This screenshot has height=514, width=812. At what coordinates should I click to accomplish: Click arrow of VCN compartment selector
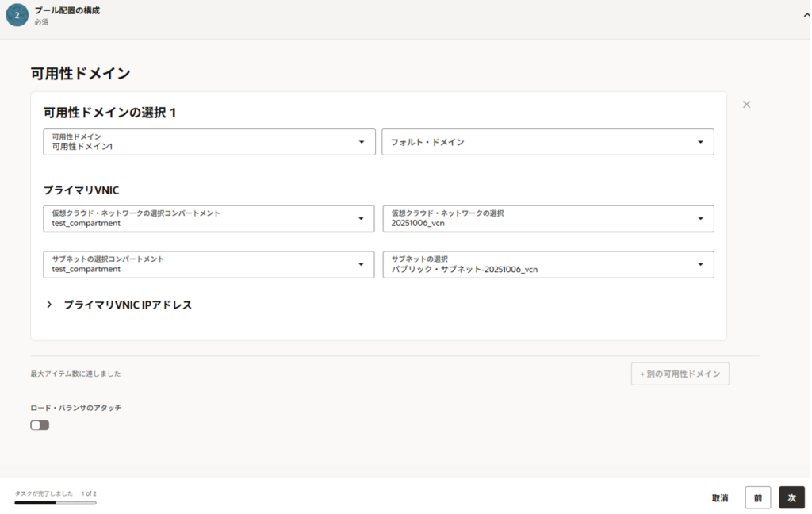(361, 218)
